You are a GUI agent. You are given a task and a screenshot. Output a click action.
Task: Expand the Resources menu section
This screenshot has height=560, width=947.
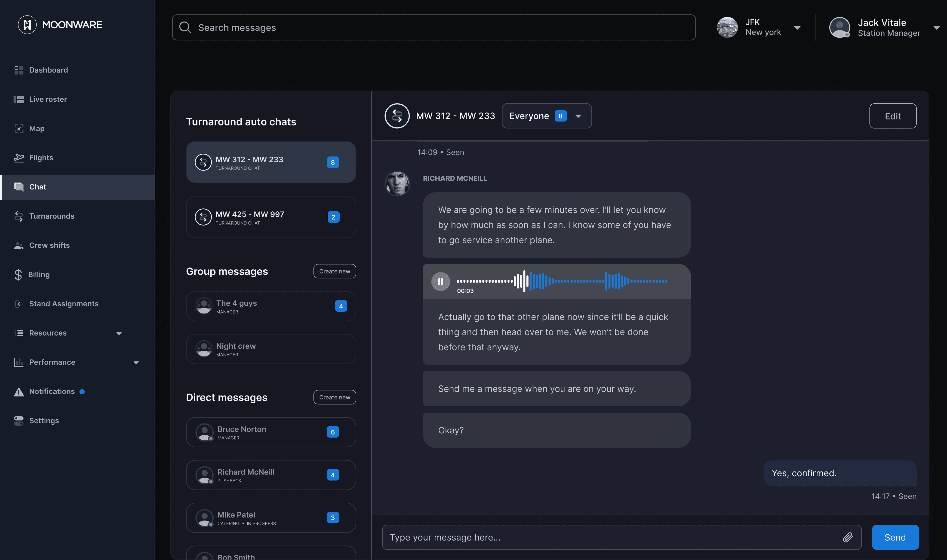pyautogui.click(x=119, y=333)
